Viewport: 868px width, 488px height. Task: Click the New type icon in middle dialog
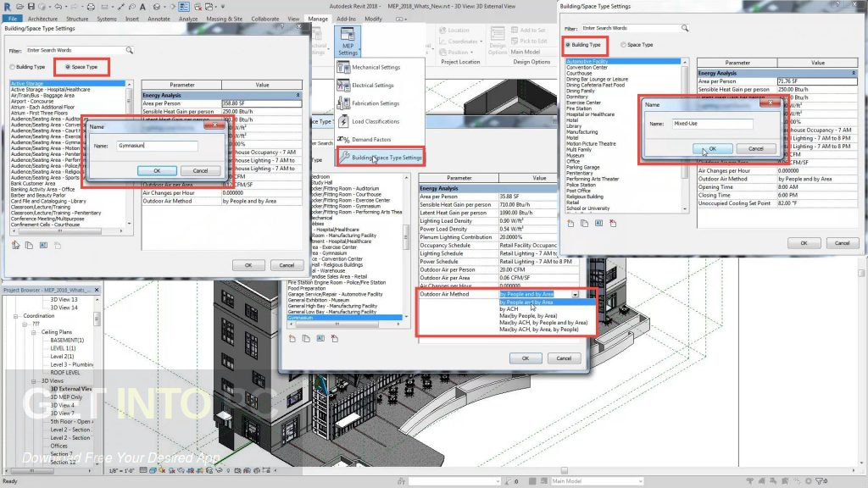(x=292, y=339)
